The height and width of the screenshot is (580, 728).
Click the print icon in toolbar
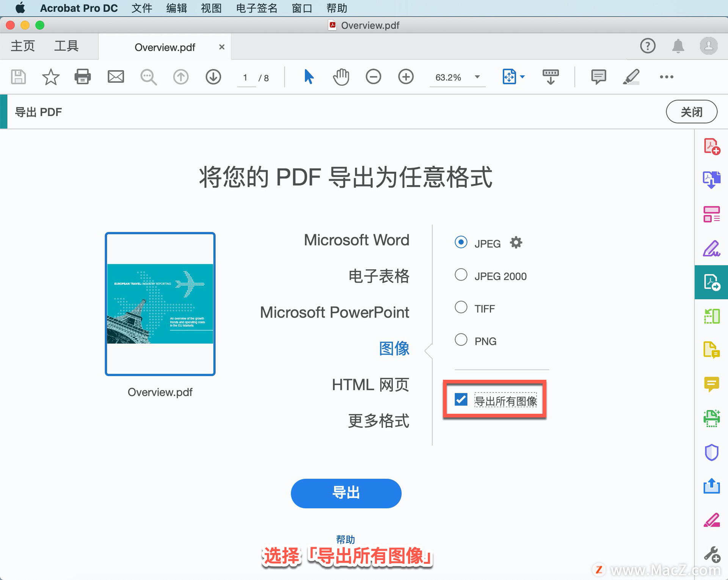tap(82, 77)
